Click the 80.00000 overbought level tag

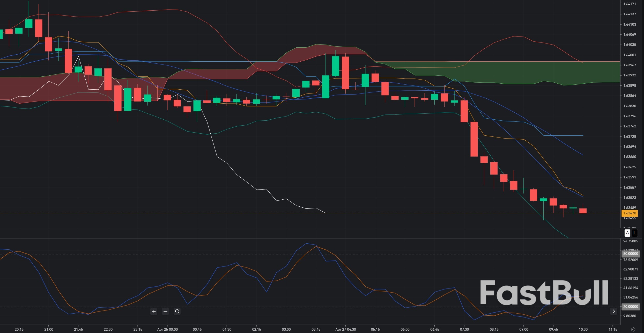point(630,254)
